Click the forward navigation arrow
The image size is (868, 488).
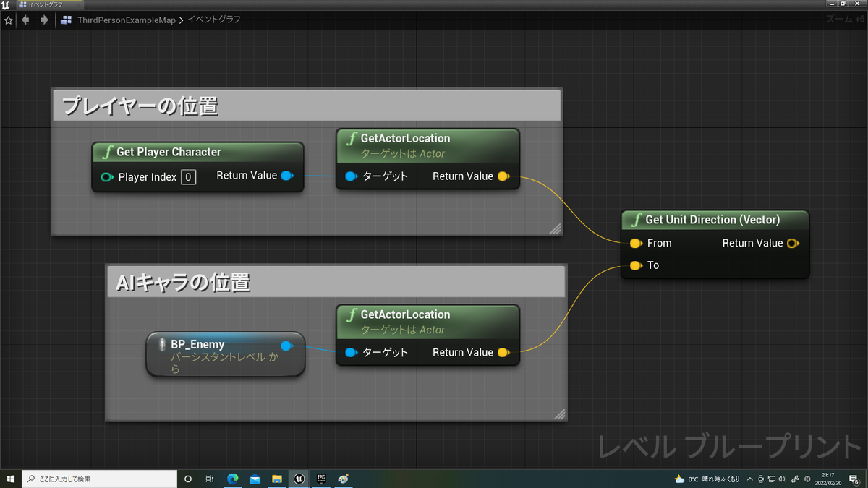(x=43, y=20)
